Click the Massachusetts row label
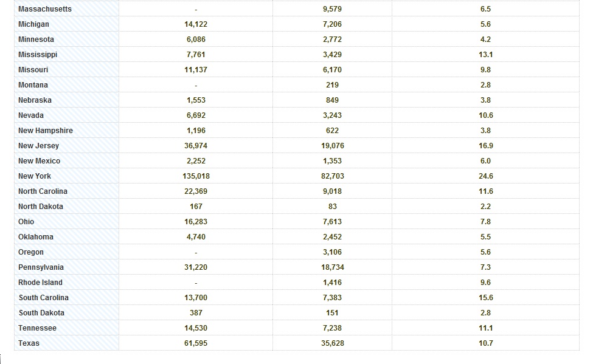 click(45, 9)
